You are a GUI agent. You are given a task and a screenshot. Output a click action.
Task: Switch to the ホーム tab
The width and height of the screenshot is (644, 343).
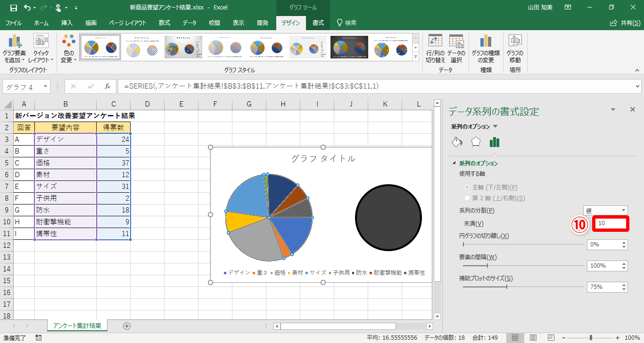point(41,23)
